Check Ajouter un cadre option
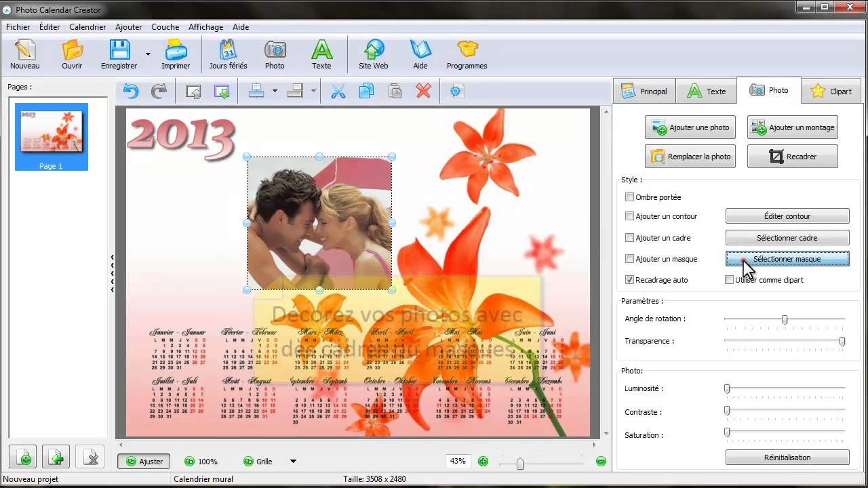Viewport: 868px width, 488px height. tap(629, 238)
